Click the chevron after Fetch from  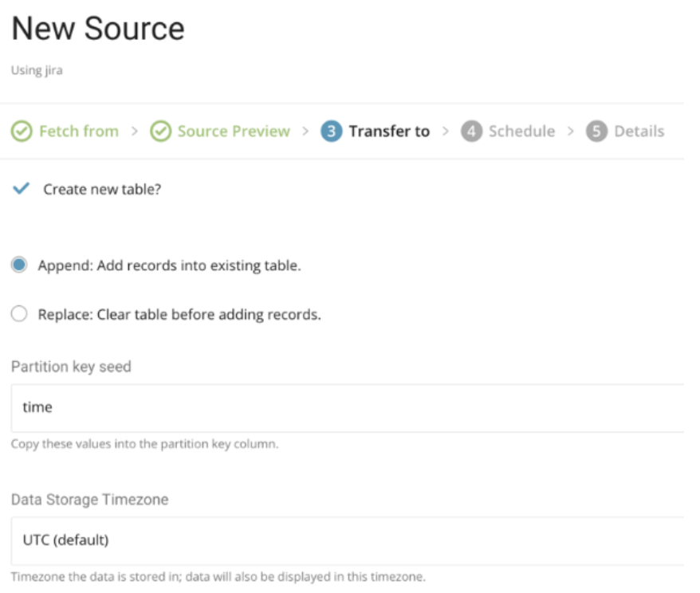(134, 132)
